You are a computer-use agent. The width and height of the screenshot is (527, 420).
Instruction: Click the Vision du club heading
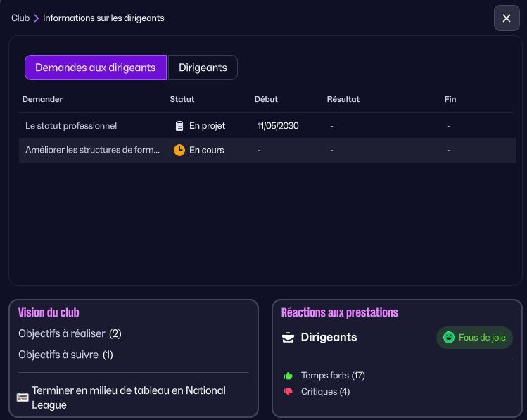pyautogui.click(x=49, y=313)
